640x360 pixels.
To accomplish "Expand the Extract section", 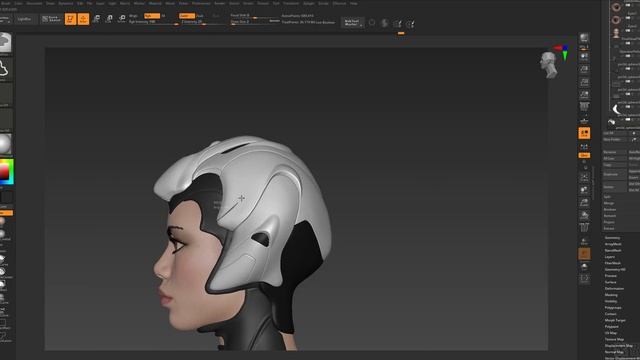I will pos(609,229).
